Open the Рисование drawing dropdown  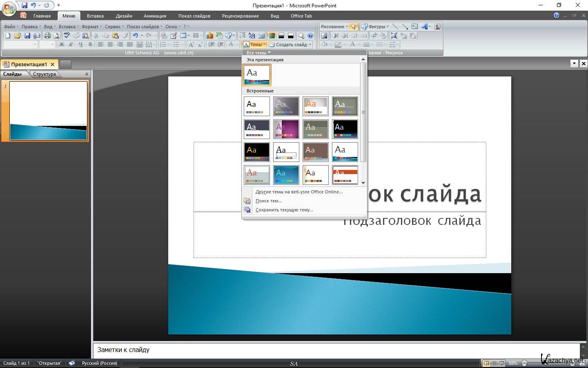[x=334, y=27]
